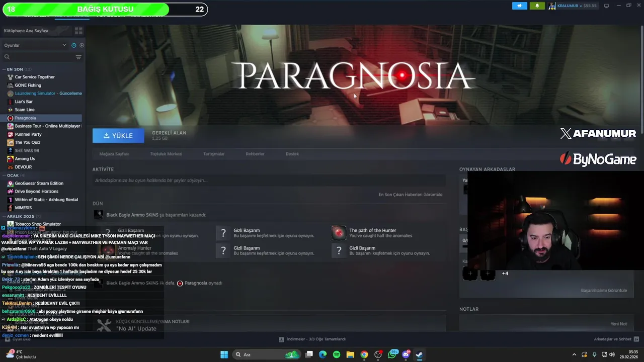Screen dimensions: 644x362
Task: Show hidden system tray icons
Action: point(574,354)
